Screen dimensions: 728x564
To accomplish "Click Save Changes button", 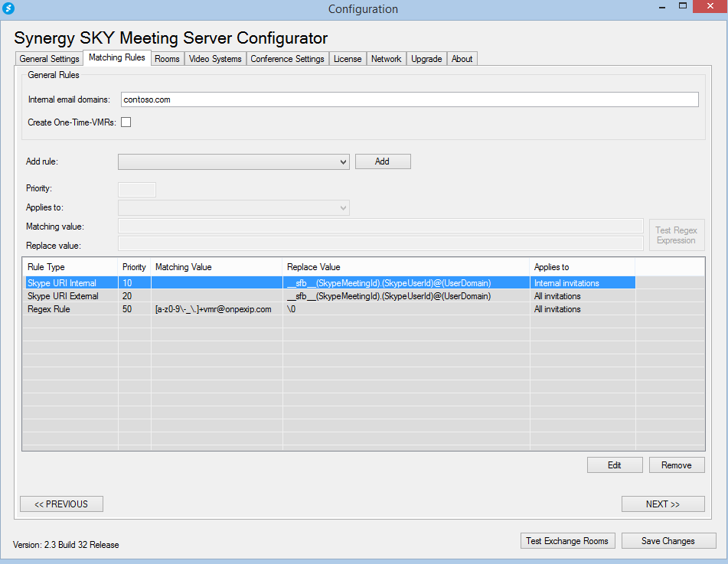I will pyautogui.click(x=668, y=541).
